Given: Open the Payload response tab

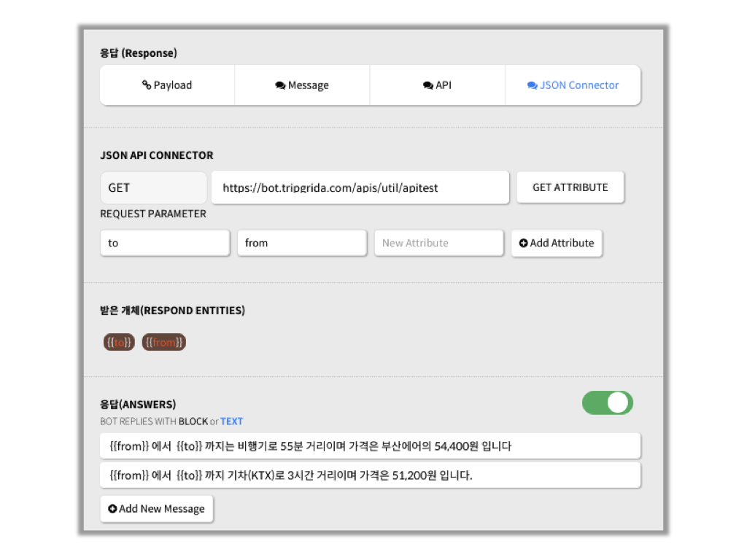Looking at the screenshot, I should 167,85.
